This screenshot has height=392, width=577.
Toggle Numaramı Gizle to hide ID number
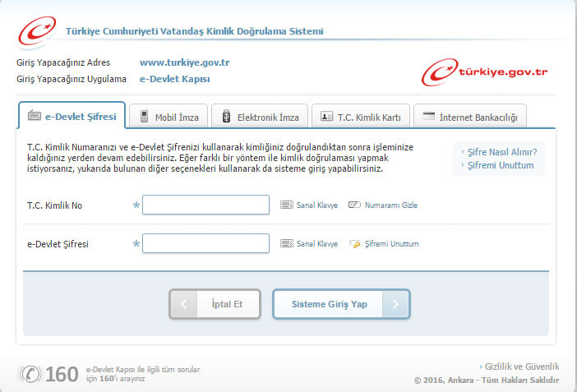(x=384, y=205)
